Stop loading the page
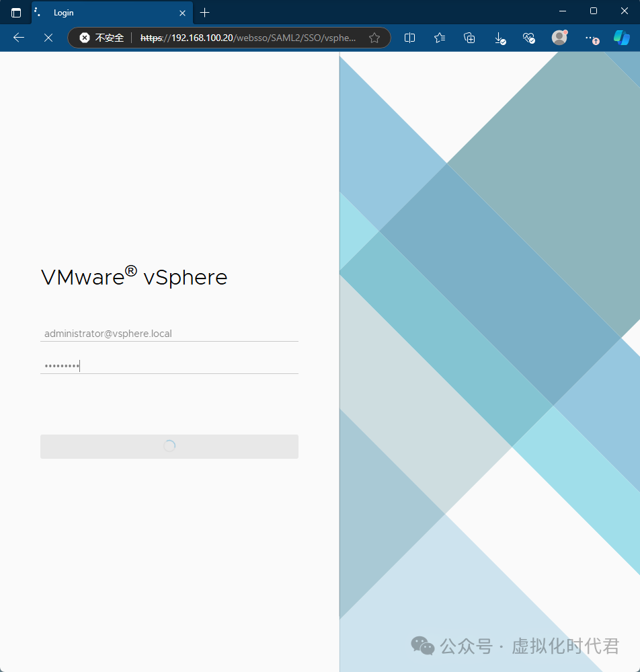Screen dimensions: 640x672 [x=48, y=38]
